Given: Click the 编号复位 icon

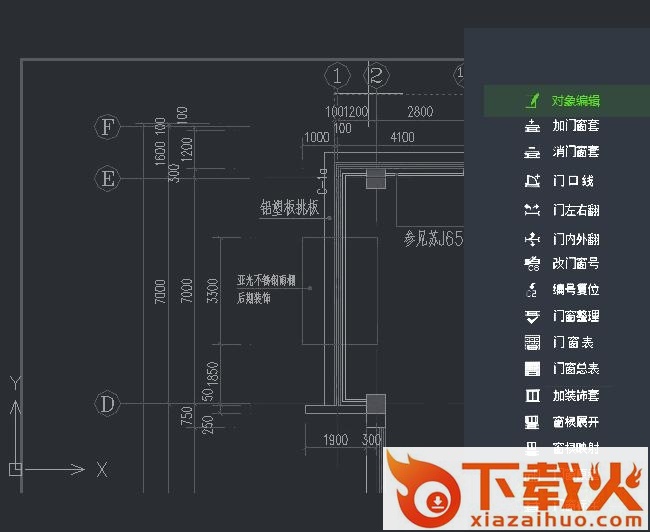Looking at the screenshot, I should click(x=532, y=290).
